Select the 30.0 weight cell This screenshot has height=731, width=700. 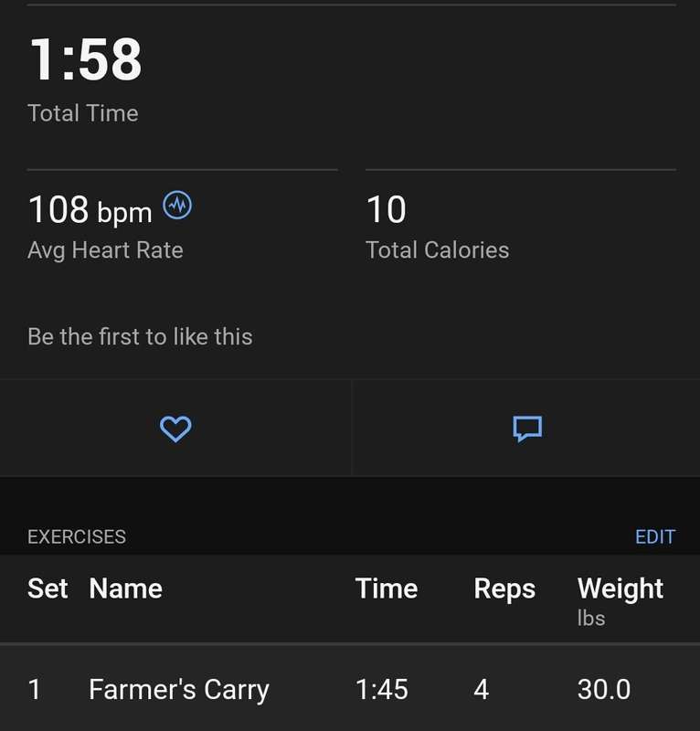[603, 689]
